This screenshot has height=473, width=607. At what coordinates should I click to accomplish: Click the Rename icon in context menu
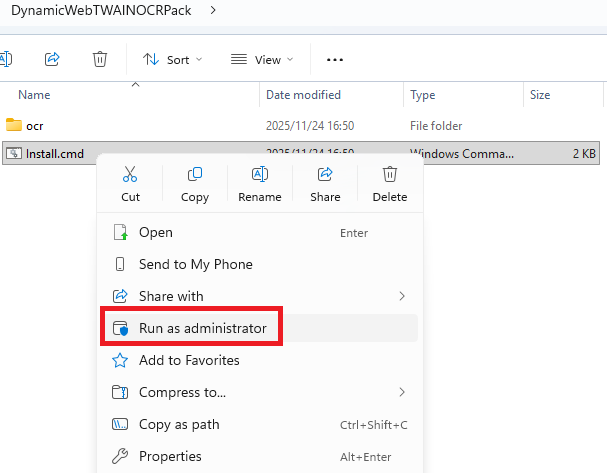260,174
